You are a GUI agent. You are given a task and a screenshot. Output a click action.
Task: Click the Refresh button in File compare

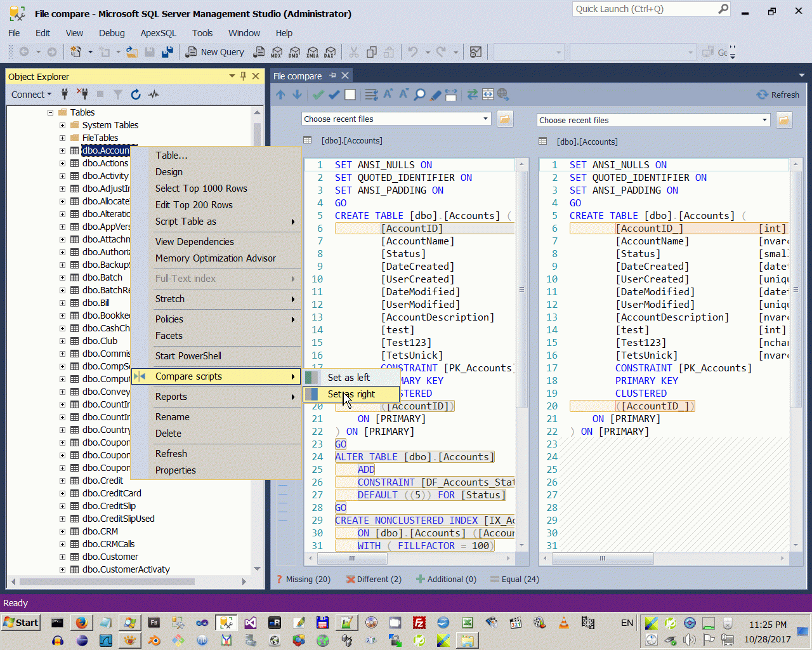coord(778,95)
